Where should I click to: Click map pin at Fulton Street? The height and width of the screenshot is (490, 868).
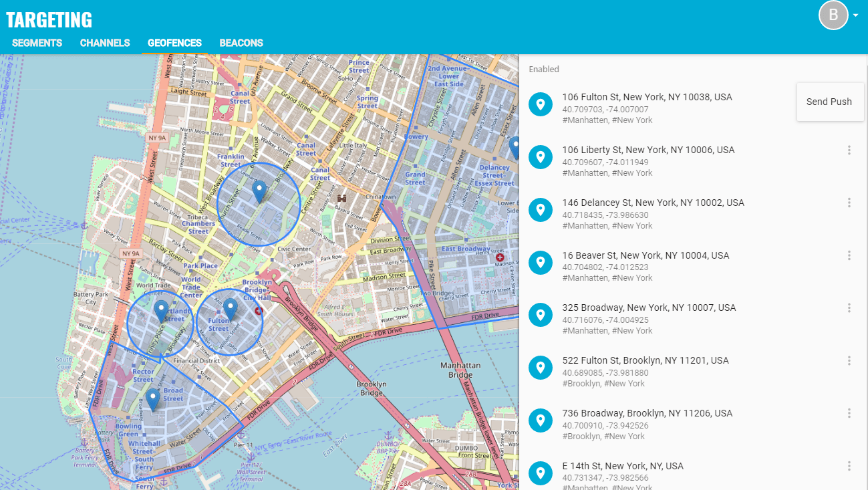(231, 310)
